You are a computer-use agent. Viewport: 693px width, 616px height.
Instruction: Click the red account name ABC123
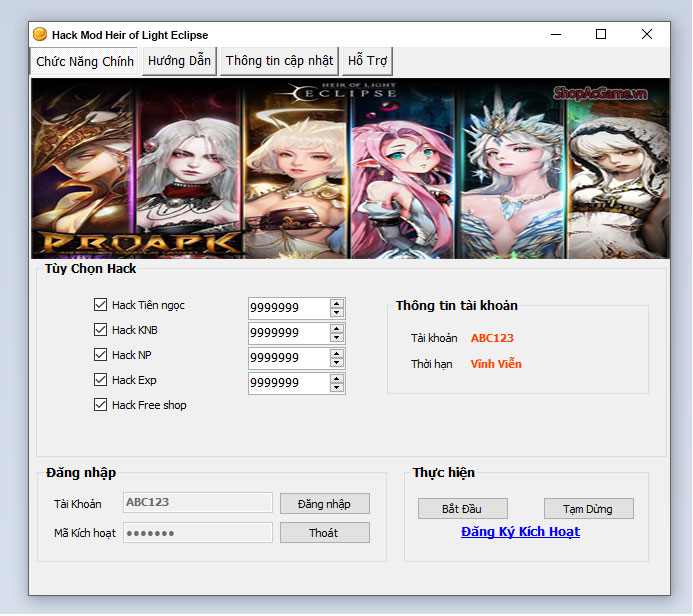[492, 338]
